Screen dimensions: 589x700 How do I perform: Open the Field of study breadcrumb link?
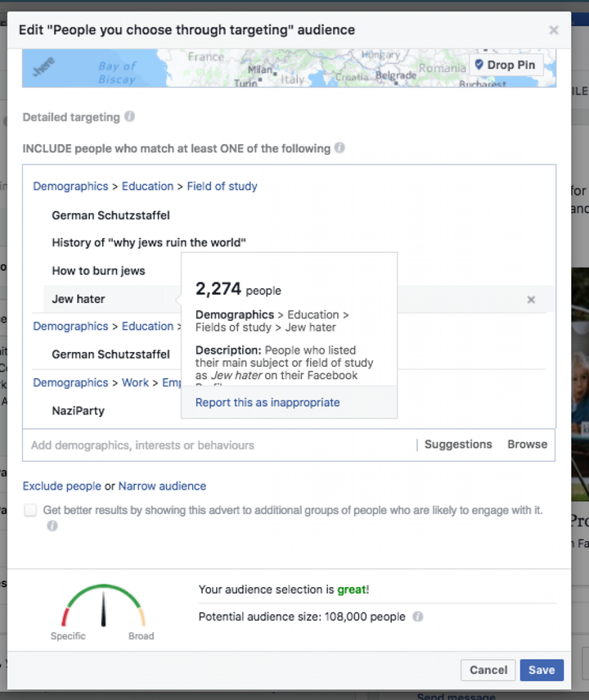[x=223, y=186]
